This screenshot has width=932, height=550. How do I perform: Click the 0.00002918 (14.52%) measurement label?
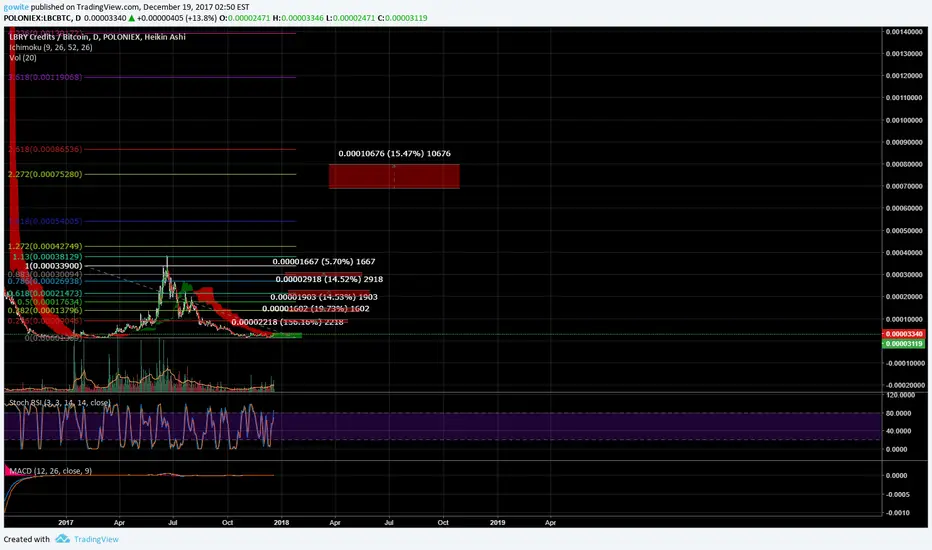329,279
